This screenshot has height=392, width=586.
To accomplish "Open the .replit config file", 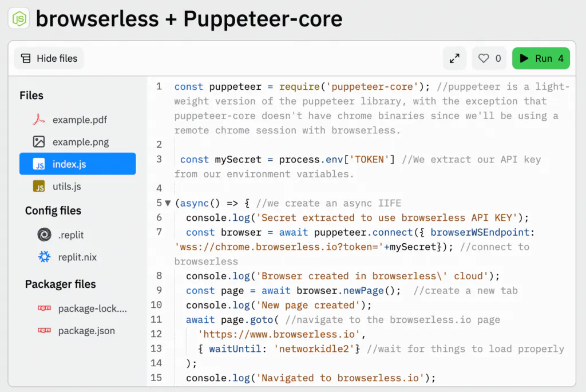I will (78, 235).
